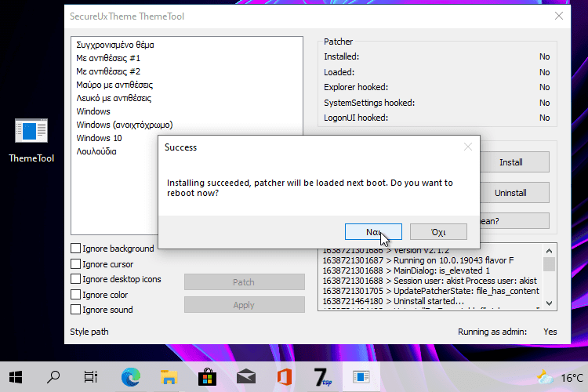Open the ThemeTool desktop shortcut icon
Screen dimensions: 588x392
(31, 140)
